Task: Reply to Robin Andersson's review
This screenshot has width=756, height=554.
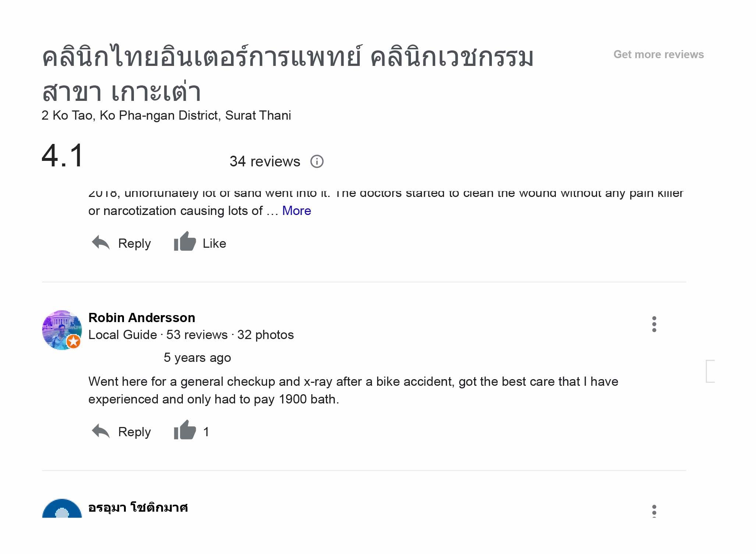Action: [x=121, y=431]
